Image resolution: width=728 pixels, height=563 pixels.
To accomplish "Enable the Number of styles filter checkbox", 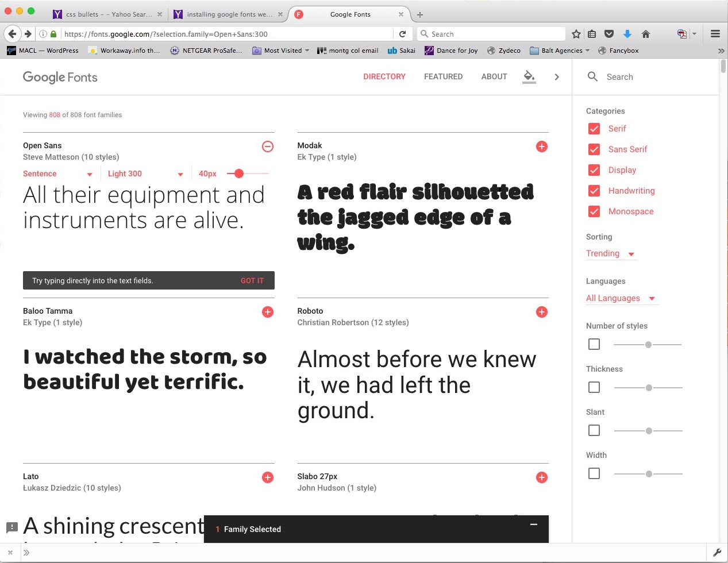I will tap(594, 344).
